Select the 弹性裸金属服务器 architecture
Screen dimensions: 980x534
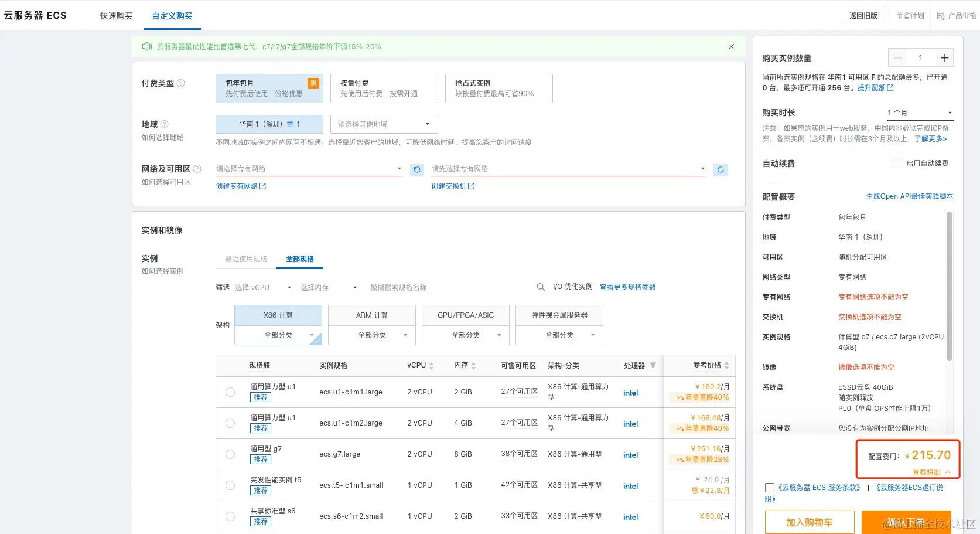[x=559, y=315]
